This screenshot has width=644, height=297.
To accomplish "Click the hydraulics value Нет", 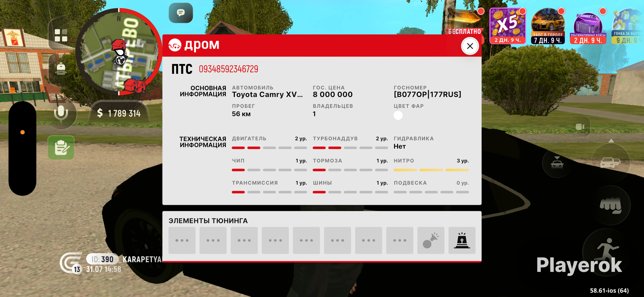I will click(x=399, y=146).
